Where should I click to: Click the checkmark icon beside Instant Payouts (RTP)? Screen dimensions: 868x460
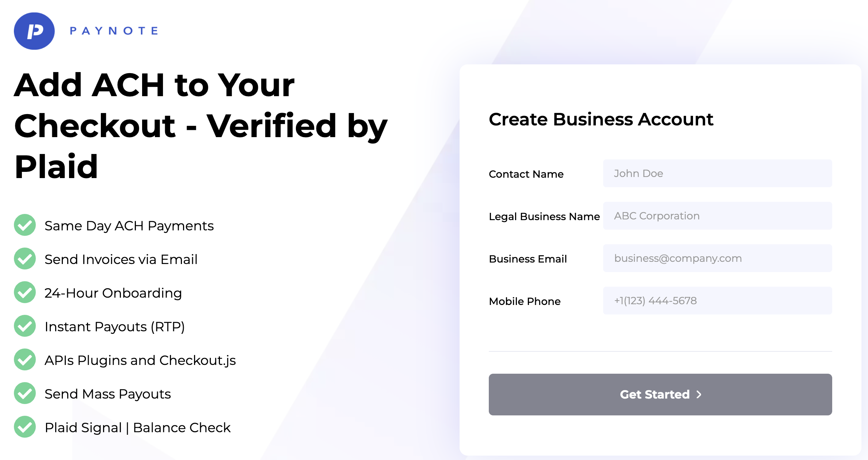(25, 326)
